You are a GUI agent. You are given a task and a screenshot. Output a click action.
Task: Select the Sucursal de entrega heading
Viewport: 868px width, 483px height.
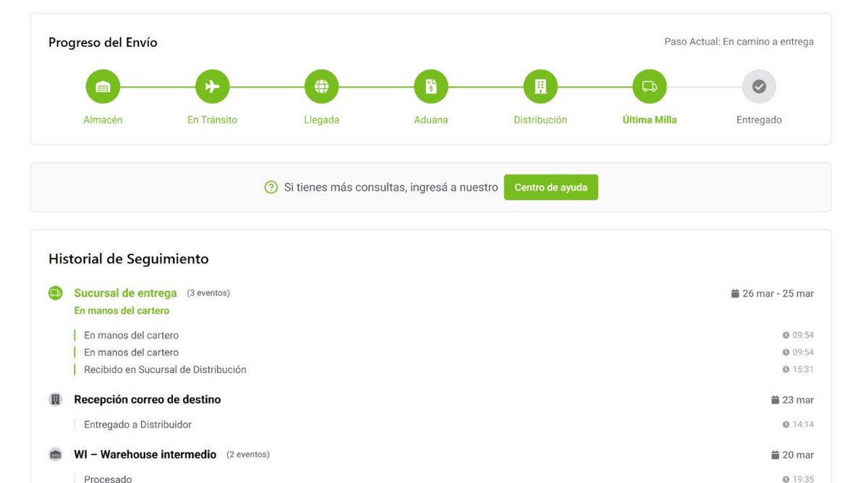[x=125, y=293]
